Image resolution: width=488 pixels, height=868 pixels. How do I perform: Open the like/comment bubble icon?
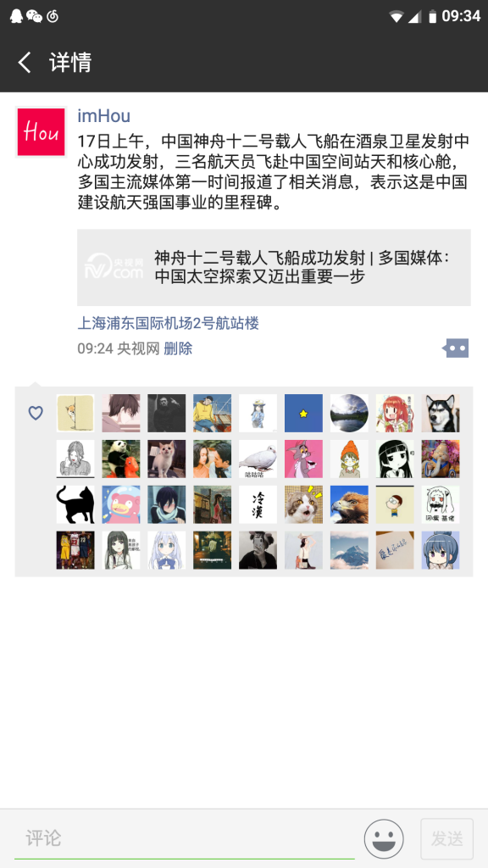455,348
